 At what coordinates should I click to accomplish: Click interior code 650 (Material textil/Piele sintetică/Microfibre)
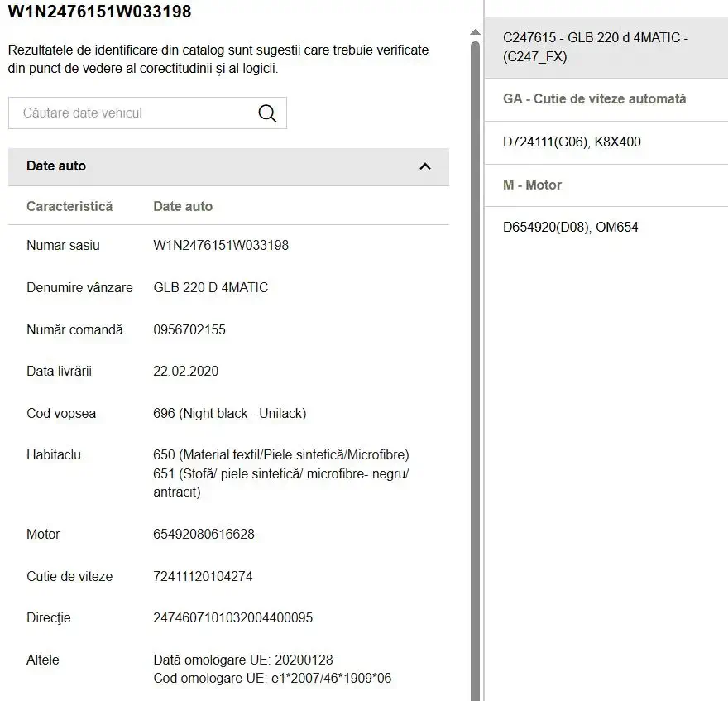coord(281,455)
